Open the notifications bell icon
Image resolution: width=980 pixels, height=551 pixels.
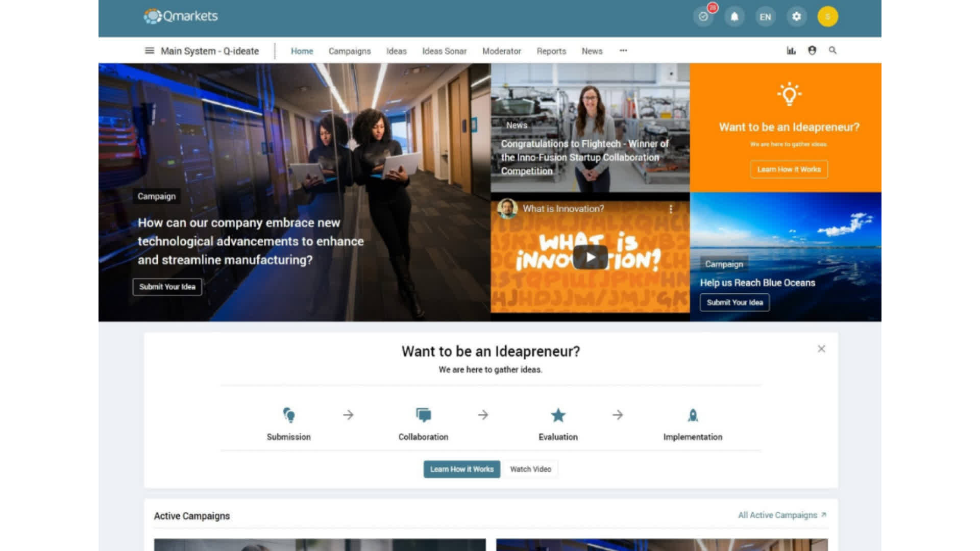tap(734, 17)
